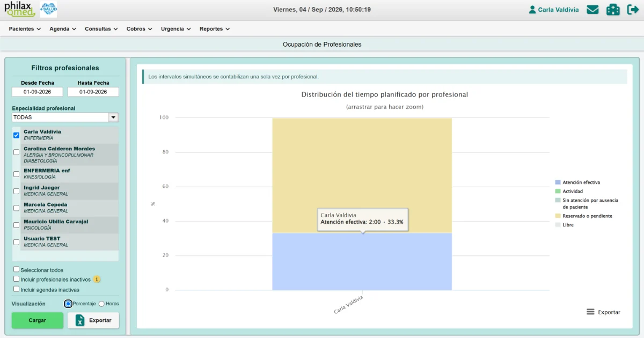Viewport: 644px width, 338px height.
Task: Enable Incluir profesionales inactivos checkbox
Action: click(16, 279)
